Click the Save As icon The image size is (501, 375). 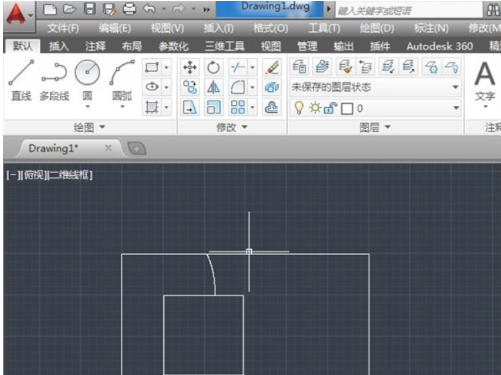click(109, 9)
